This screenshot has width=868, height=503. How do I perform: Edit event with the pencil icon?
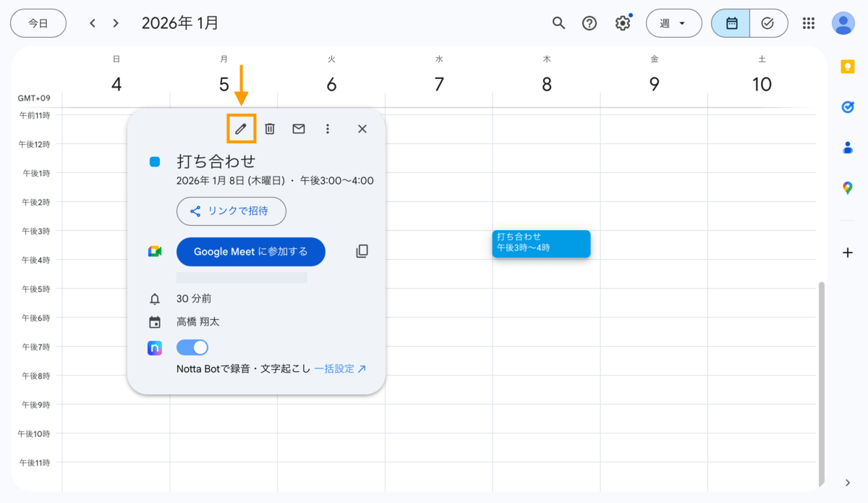[241, 129]
